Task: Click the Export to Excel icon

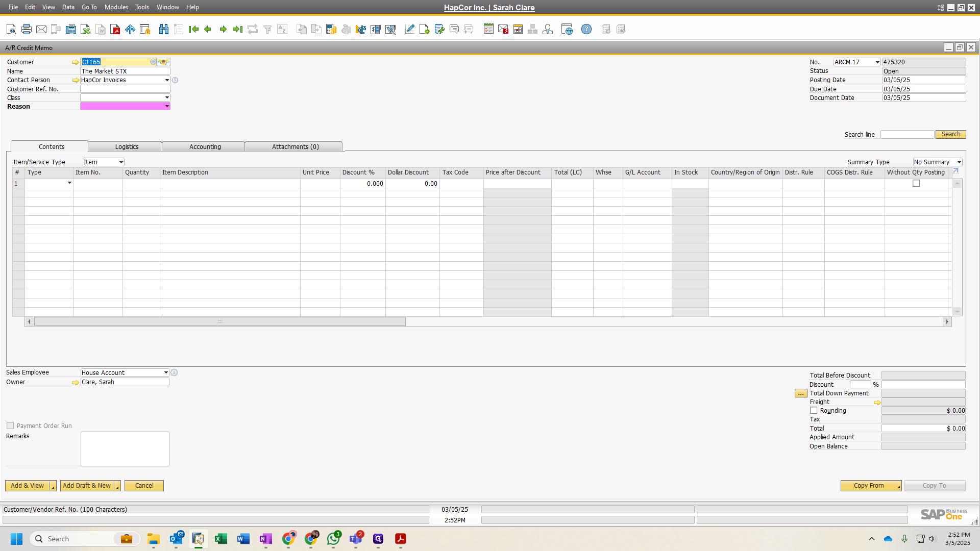Action: 86,29
